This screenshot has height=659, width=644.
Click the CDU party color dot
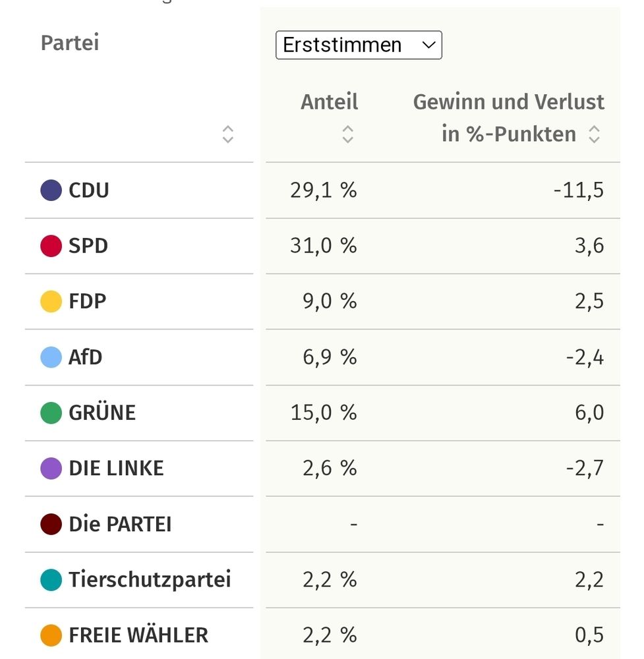[49, 190]
